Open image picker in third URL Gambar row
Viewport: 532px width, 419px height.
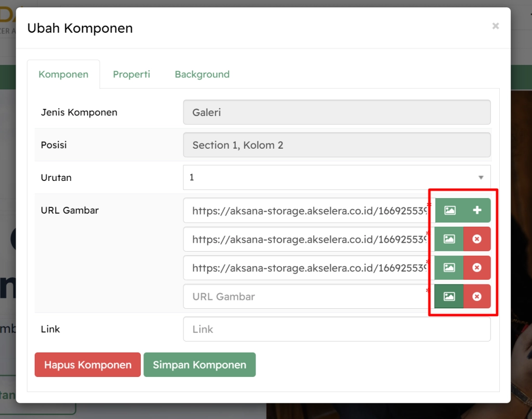pos(449,268)
